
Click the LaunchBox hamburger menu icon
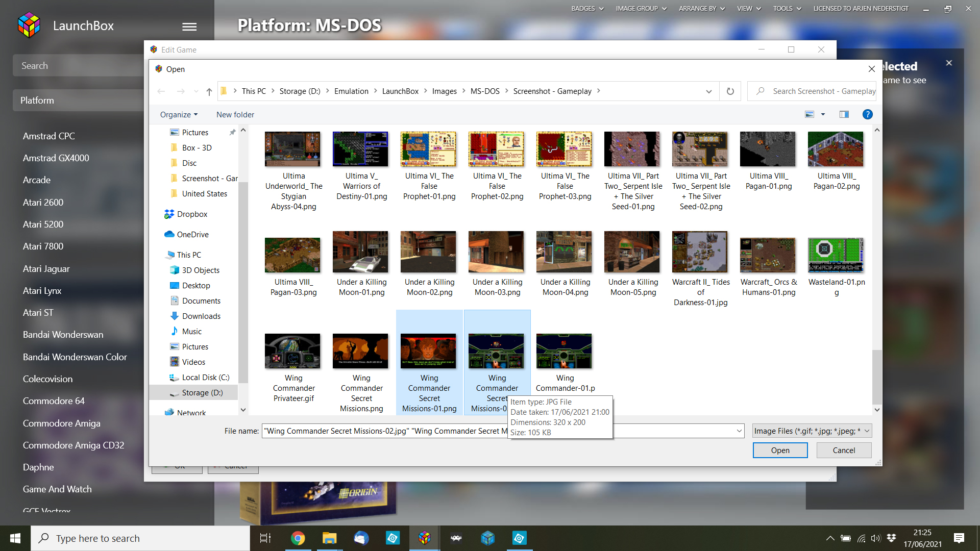point(189,27)
